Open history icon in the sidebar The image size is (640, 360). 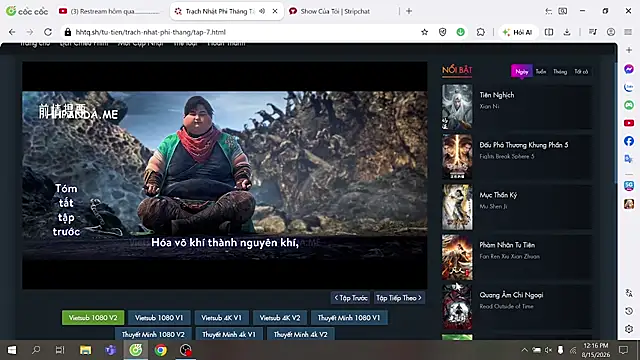[629, 311]
